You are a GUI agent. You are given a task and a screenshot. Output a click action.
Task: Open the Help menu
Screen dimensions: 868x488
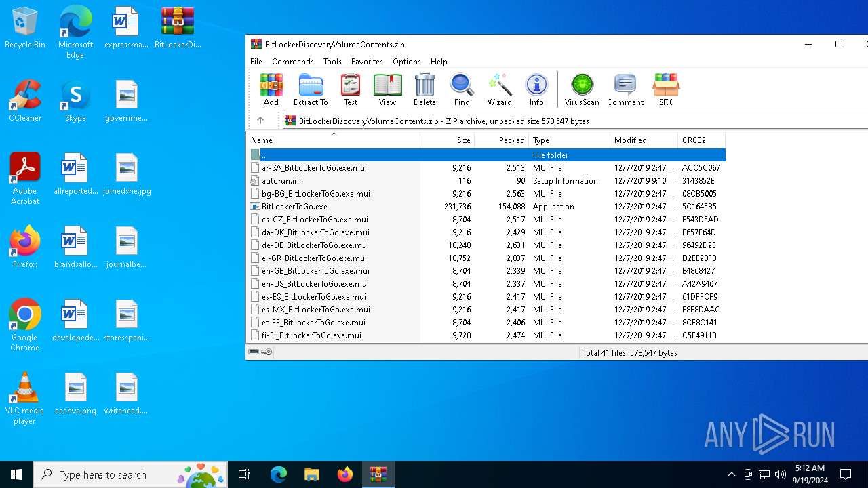point(439,61)
